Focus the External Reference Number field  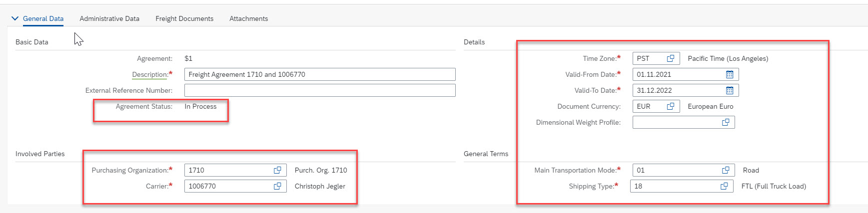click(x=320, y=90)
